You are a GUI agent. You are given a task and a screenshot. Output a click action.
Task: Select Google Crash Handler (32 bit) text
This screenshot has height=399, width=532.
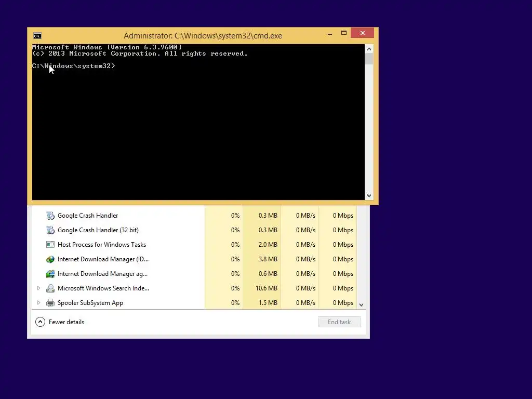tap(98, 230)
